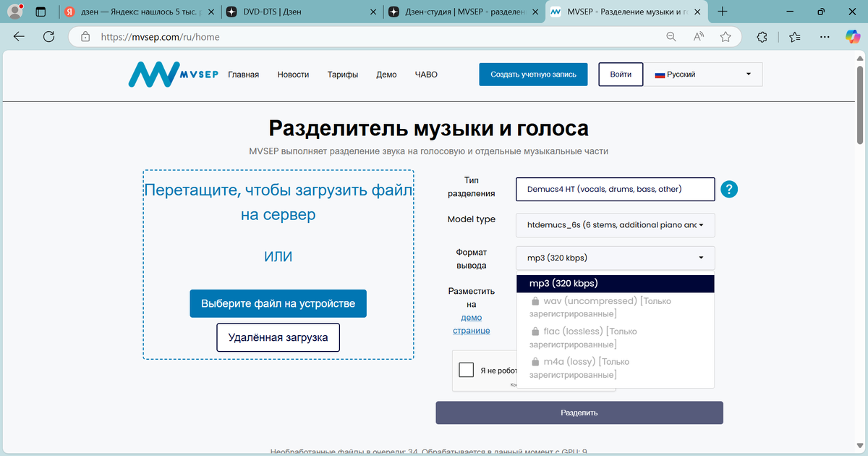Reload the page with the refresh icon
Viewport: 868px width, 456px height.
coord(49,36)
